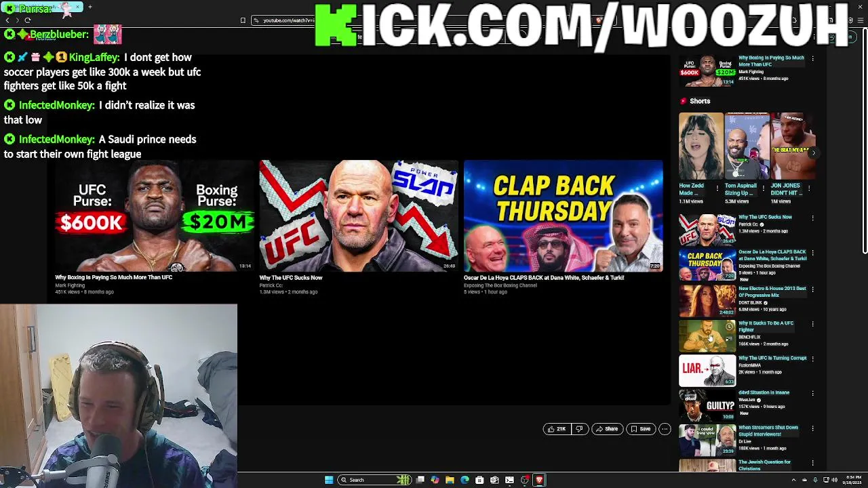The width and height of the screenshot is (868, 488).
Task: Open the Windows Start menu
Action: [x=329, y=480]
